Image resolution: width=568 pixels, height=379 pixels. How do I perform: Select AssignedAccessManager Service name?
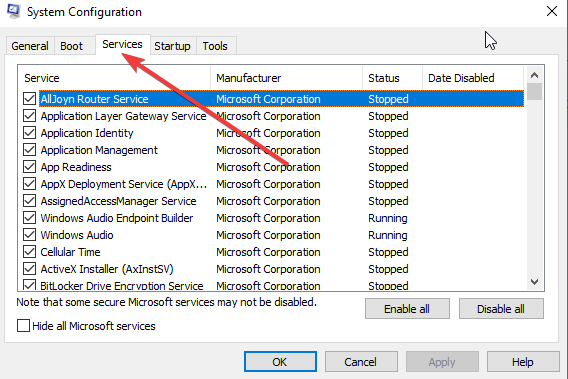(x=118, y=201)
